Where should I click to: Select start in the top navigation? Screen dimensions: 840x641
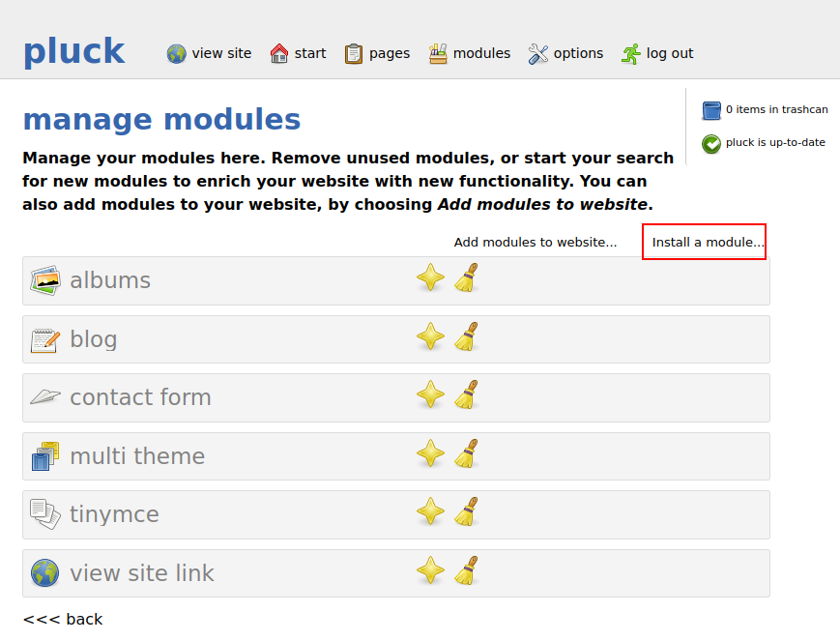coord(298,53)
